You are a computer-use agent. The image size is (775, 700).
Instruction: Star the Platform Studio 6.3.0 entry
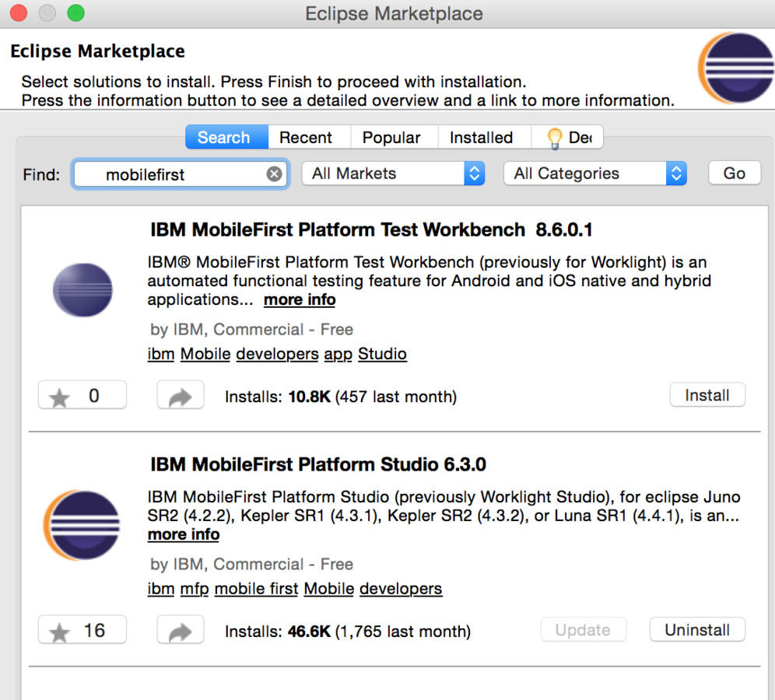(x=82, y=630)
